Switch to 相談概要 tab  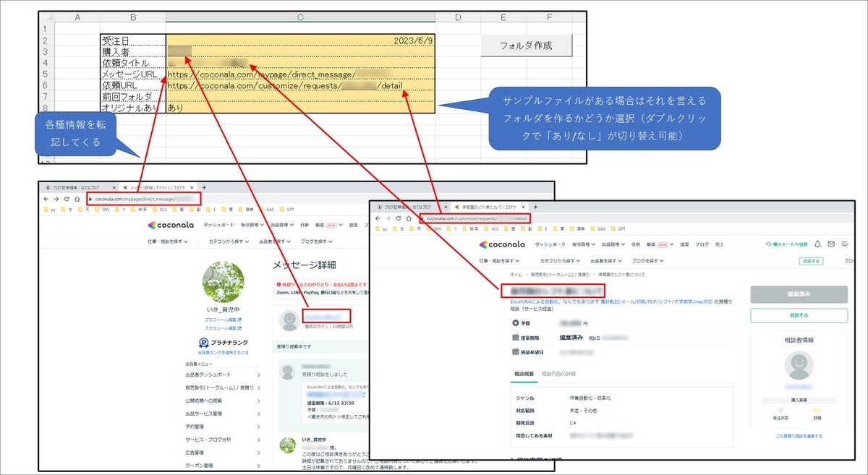(524, 373)
